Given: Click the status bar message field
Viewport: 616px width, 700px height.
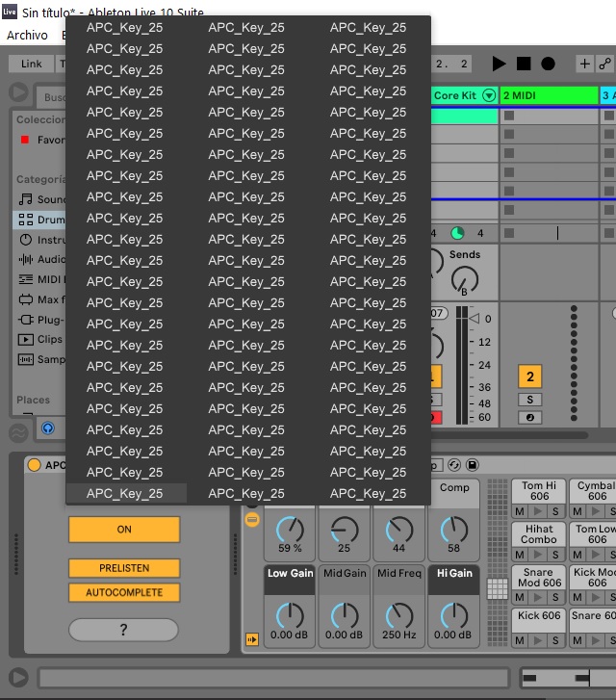Looking at the screenshot, I should pos(274,678).
